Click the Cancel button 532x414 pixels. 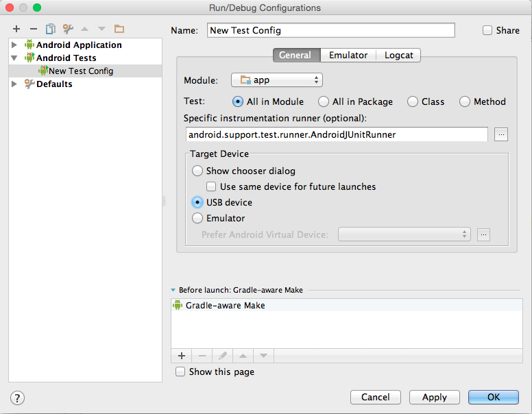(x=376, y=398)
